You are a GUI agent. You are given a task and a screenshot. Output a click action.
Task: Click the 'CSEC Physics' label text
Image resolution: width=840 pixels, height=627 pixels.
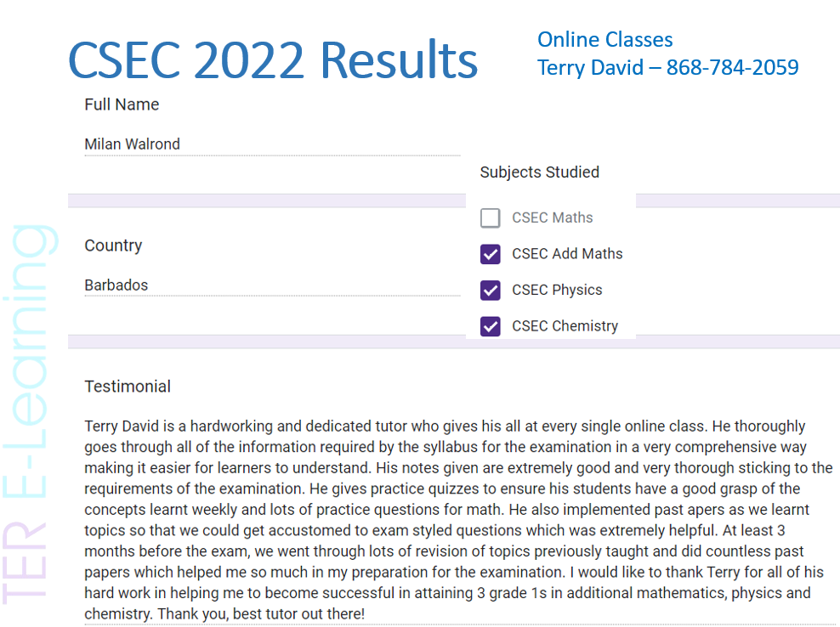(556, 291)
